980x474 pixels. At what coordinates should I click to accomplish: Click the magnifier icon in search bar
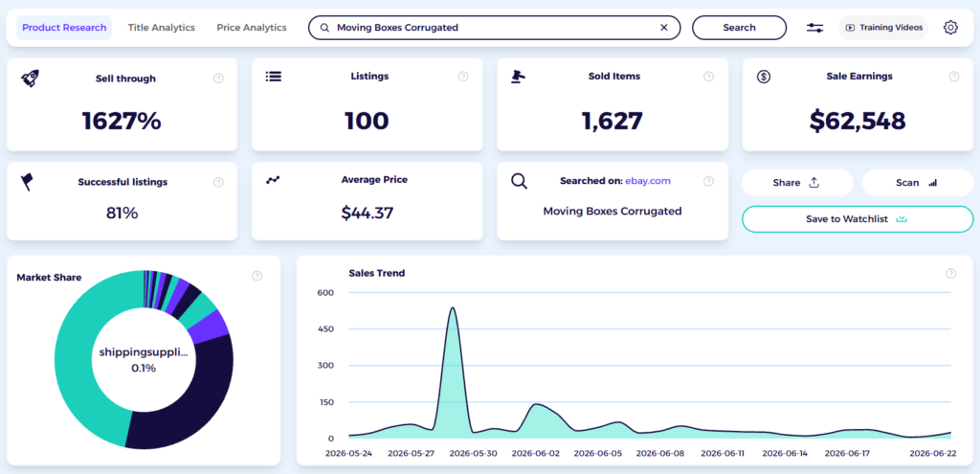click(x=324, y=28)
